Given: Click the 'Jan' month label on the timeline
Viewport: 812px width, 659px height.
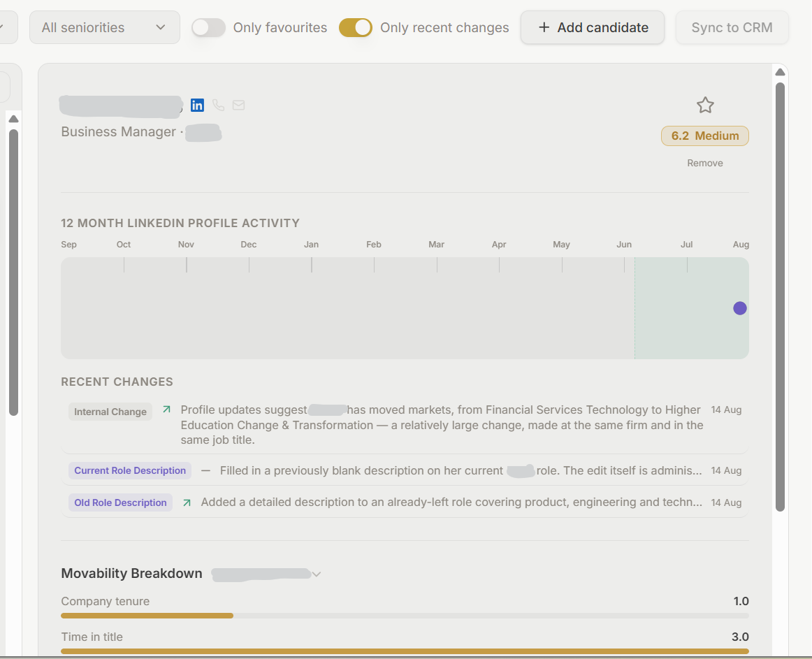Looking at the screenshot, I should pos(311,245).
